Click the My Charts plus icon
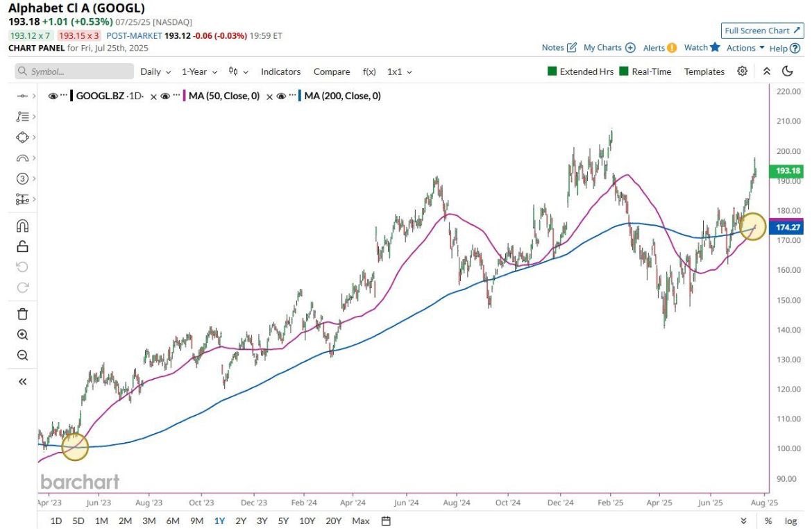This screenshot has height=529, width=812. tap(630, 48)
